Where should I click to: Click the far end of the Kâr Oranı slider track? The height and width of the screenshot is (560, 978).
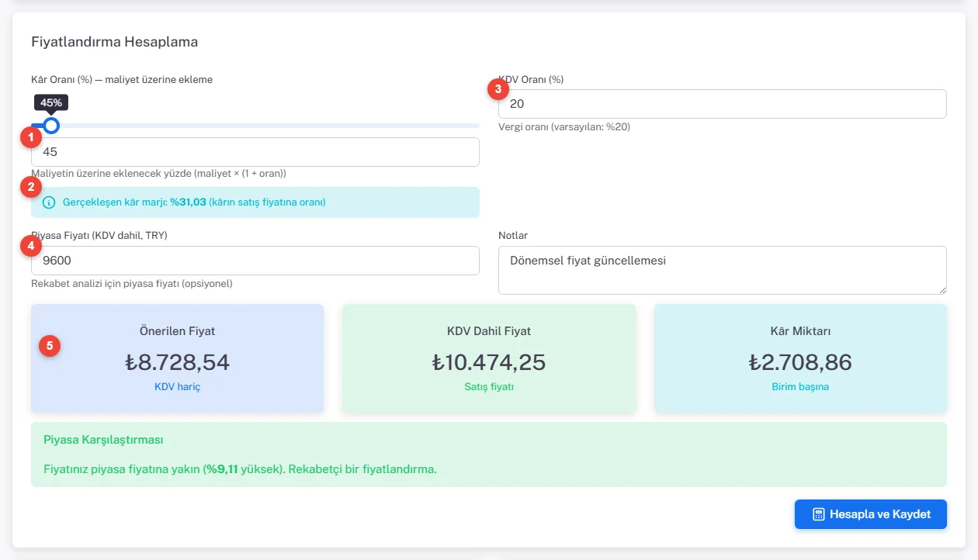click(477, 125)
